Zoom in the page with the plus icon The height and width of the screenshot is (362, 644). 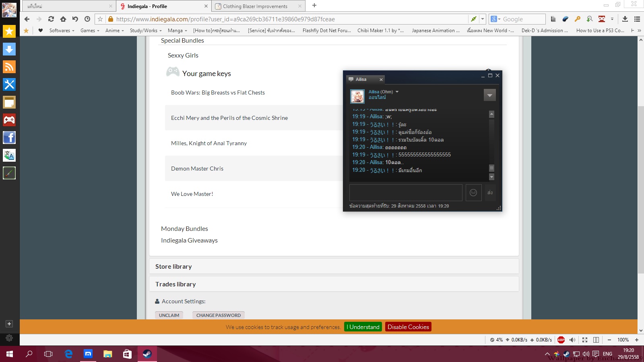(637, 340)
